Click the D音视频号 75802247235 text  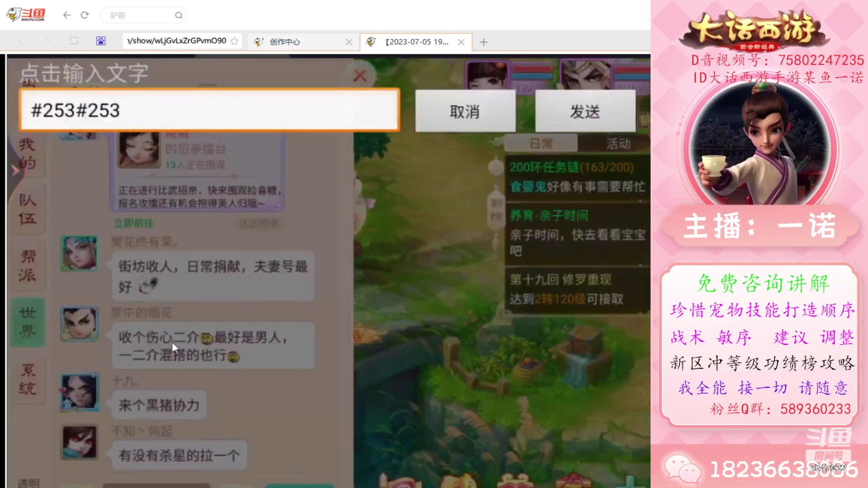(777, 60)
